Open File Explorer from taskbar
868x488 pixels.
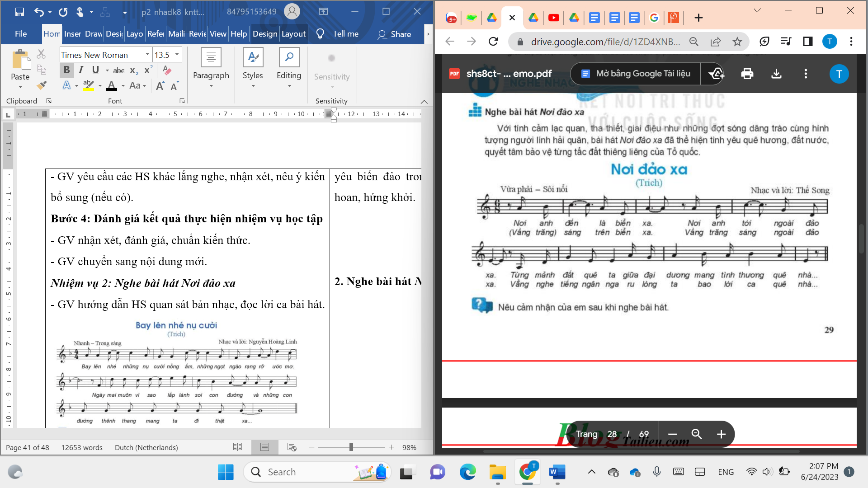click(497, 472)
